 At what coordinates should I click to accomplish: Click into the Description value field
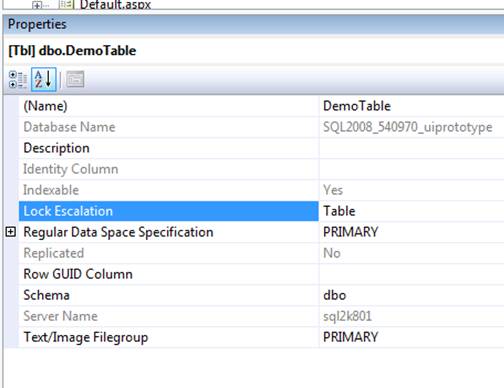click(411, 148)
